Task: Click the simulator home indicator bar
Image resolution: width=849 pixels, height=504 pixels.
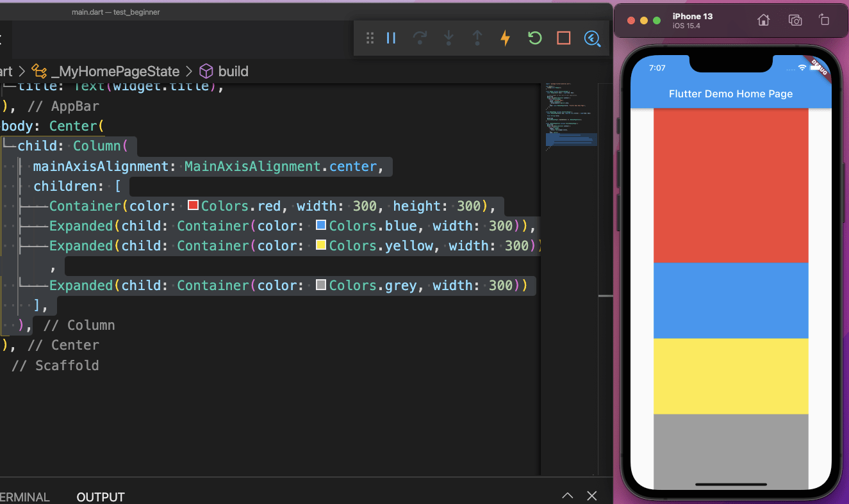Action: (731, 484)
